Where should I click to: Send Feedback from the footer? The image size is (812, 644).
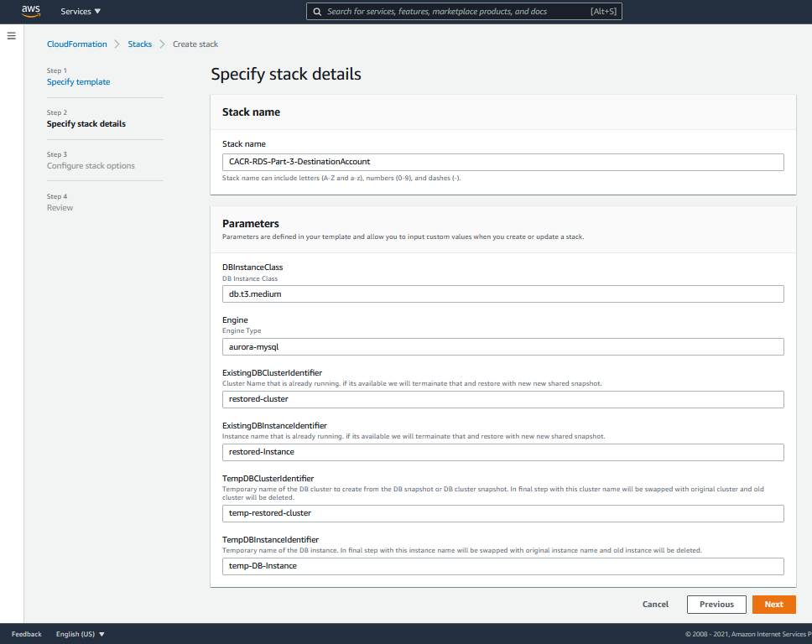26,634
